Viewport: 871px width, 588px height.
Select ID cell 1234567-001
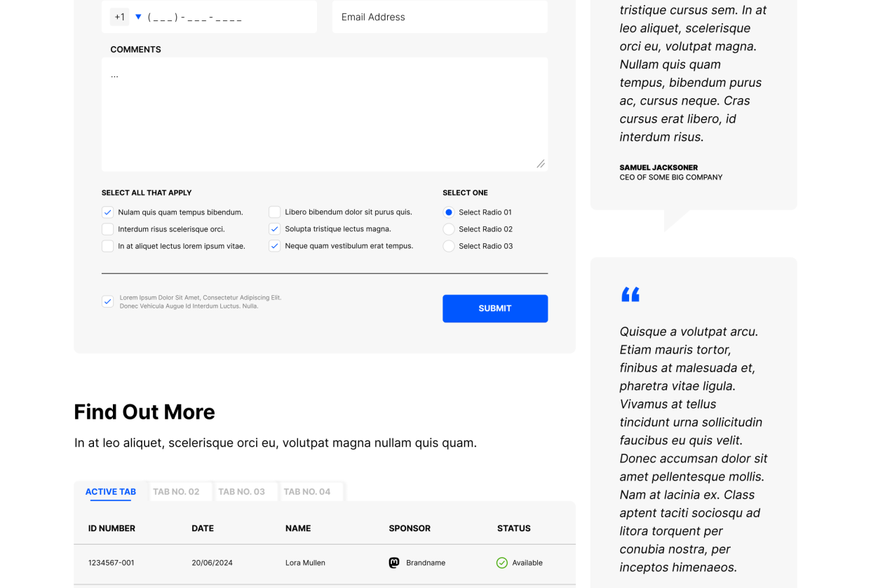[112, 563]
